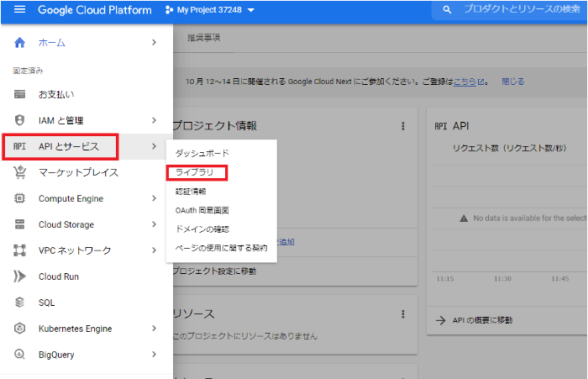
Task: Click the こちら registration link
Action: (465, 82)
